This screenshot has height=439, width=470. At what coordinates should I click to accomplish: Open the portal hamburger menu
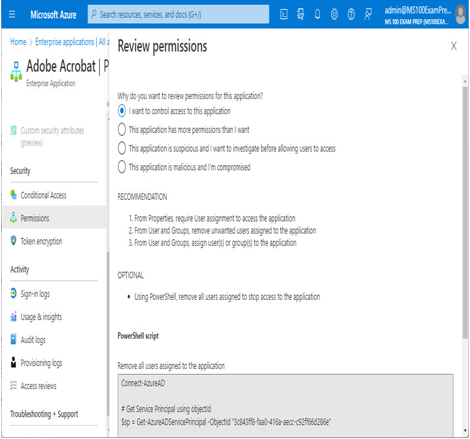(x=12, y=14)
